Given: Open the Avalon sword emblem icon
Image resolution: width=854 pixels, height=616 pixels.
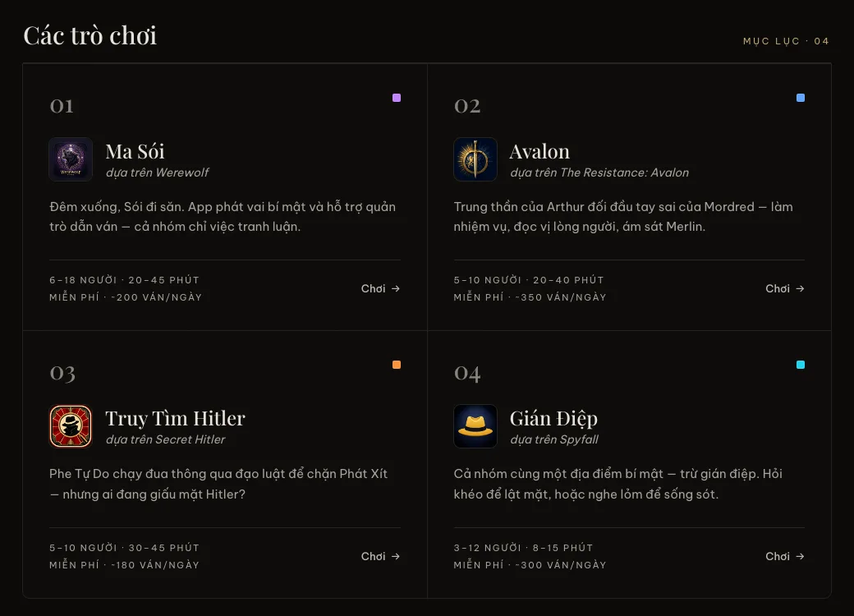Looking at the screenshot, I should click(475, 159).
